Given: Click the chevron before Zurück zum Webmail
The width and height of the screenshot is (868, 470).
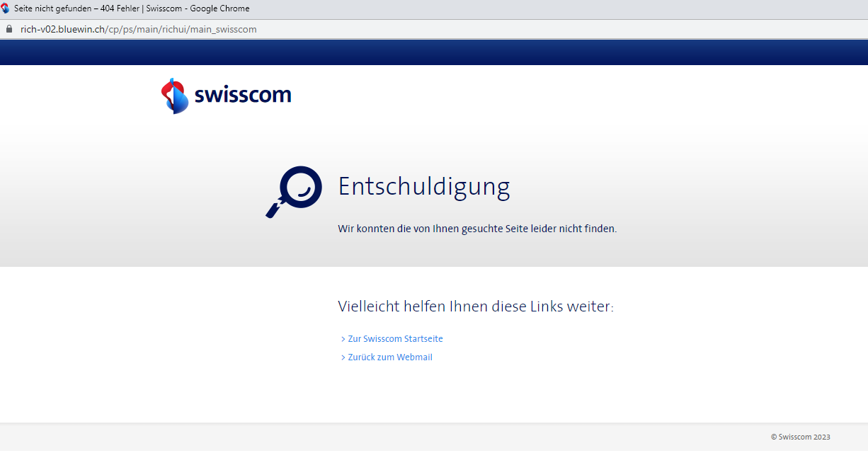Looking at the screenshot, I should tap(343, 357).
